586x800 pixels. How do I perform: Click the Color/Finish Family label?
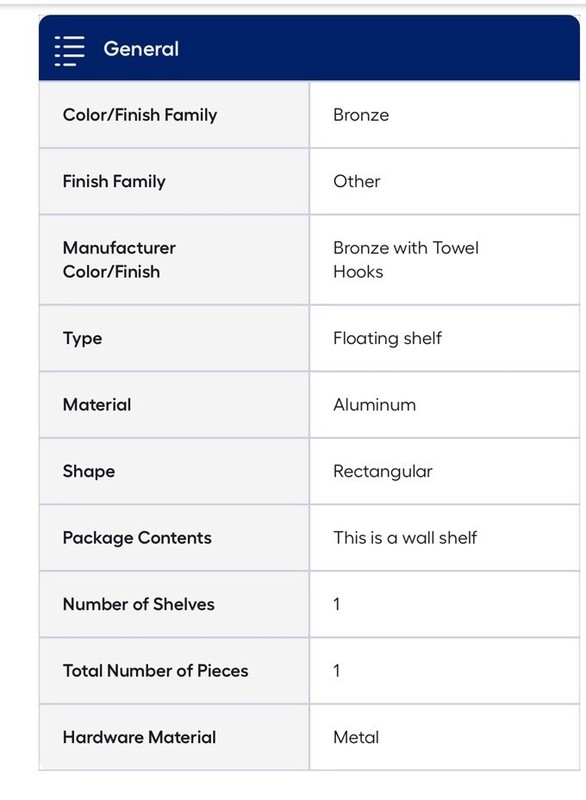point(140,115)
